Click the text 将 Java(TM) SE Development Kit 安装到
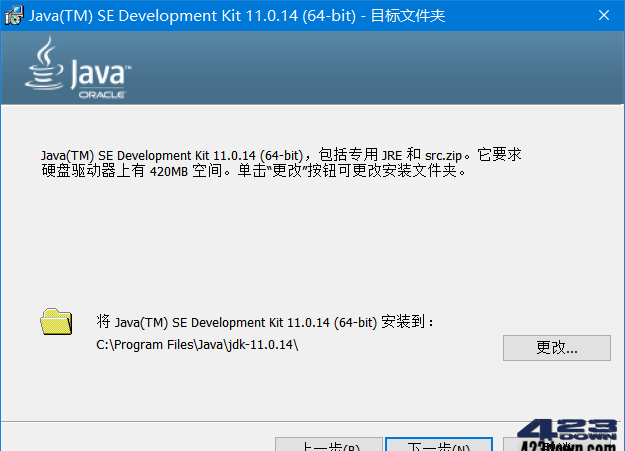This screenshot has width=625, height=451. [x=265, y=322]
